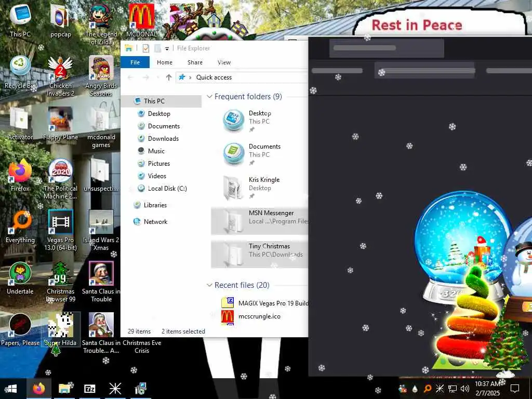Launch Super Hilda desktop shortcut
Screen dimensions: 532x399
(60, 330)
